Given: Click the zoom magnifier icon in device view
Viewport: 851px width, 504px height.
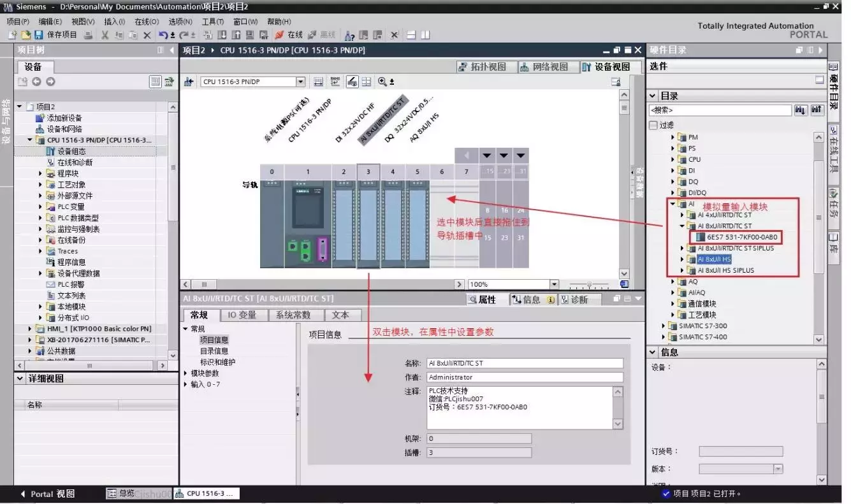Looking at the screenshot, I should pyautogui.click(x=382, y=82).
